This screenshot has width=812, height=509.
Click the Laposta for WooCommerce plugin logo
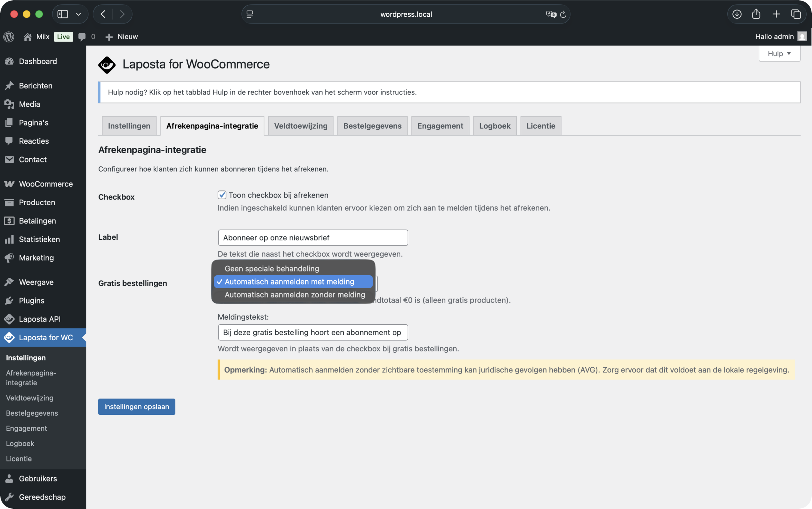click(x=107, y=64)
